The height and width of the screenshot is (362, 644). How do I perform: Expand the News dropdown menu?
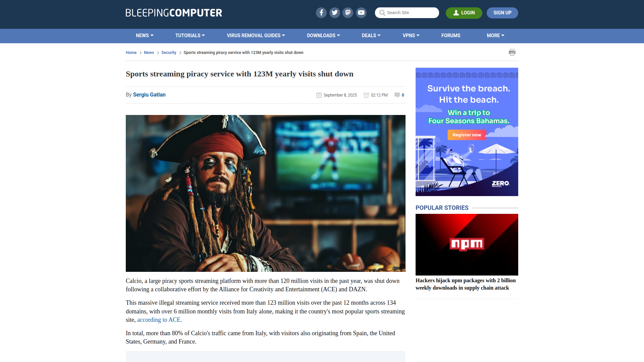(145, 36)
